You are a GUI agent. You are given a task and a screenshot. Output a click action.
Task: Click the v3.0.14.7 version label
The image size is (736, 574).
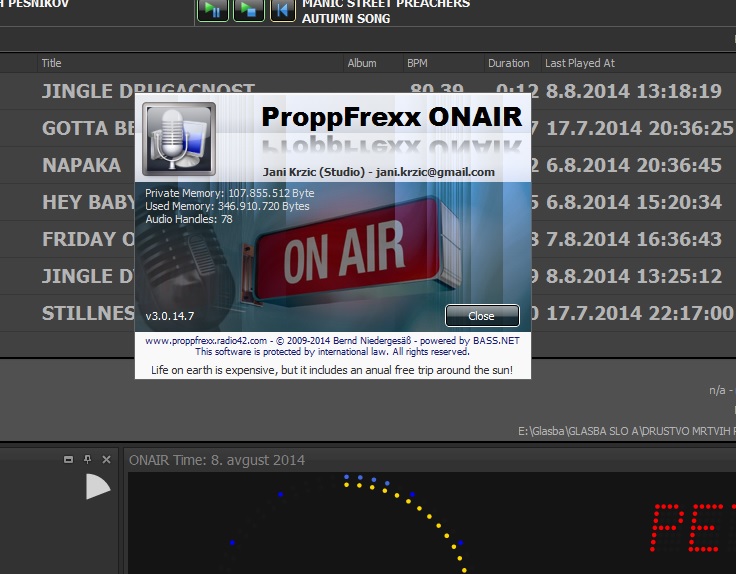click(x=169, y=316)
